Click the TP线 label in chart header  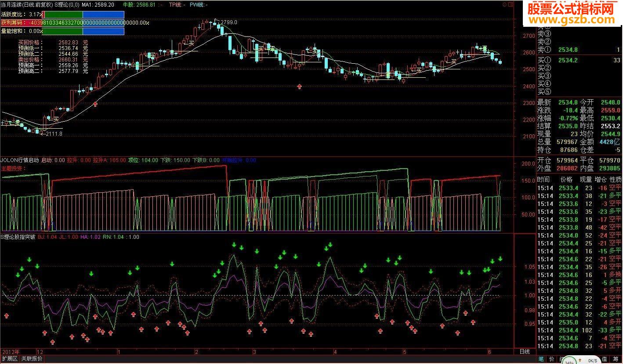tap(177, 4)
